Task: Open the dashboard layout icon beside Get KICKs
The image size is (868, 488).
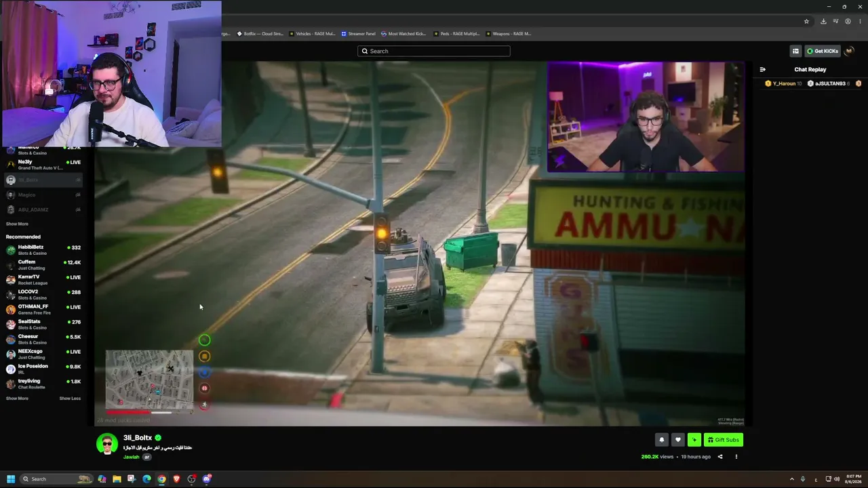Action: pyautogui.click(x=795, y=51)
